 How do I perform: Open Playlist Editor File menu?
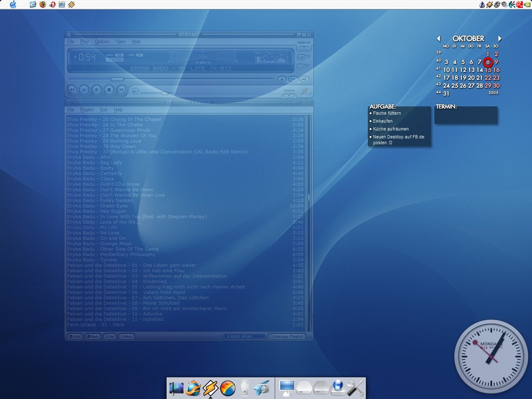(71, 110)
